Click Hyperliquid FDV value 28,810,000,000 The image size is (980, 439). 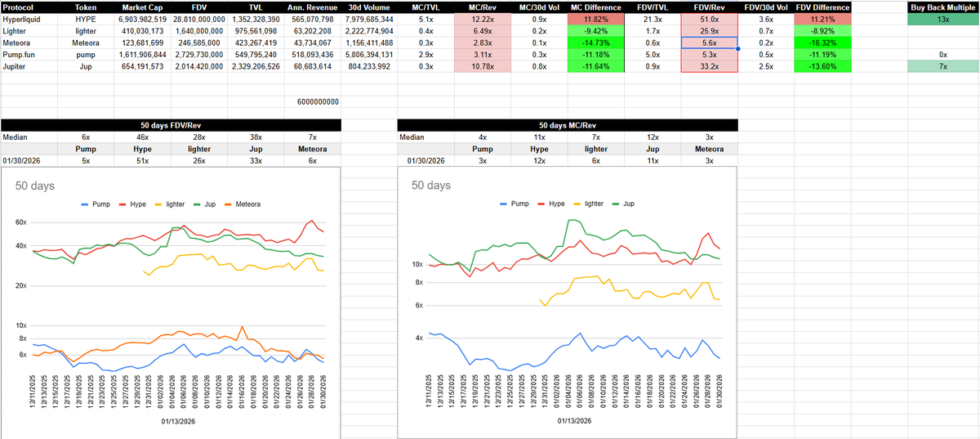coord(199,18)
